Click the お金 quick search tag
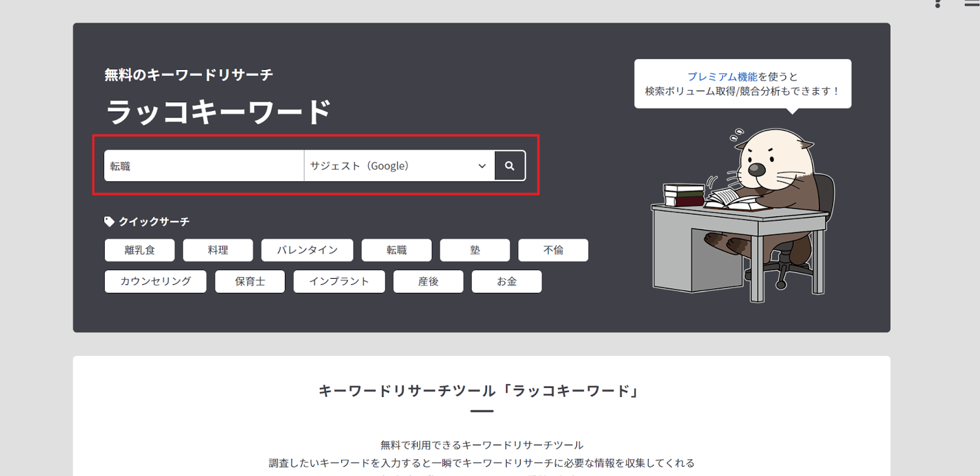The height and width of the screenshot is (476, 980). click(507, 281)
